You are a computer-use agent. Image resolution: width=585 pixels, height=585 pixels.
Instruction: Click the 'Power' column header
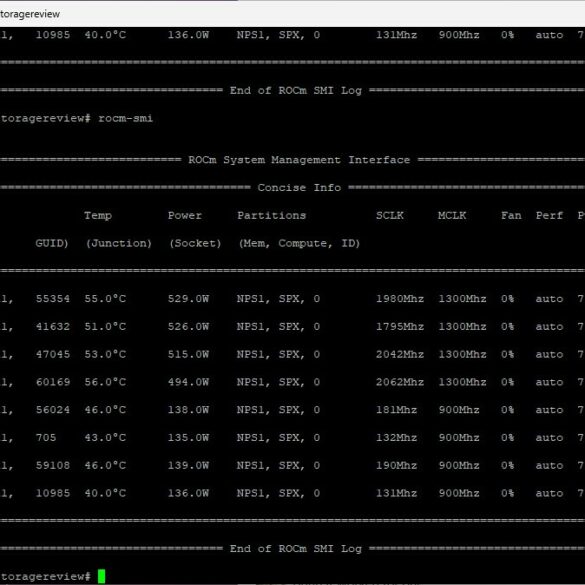pos(185,216)
